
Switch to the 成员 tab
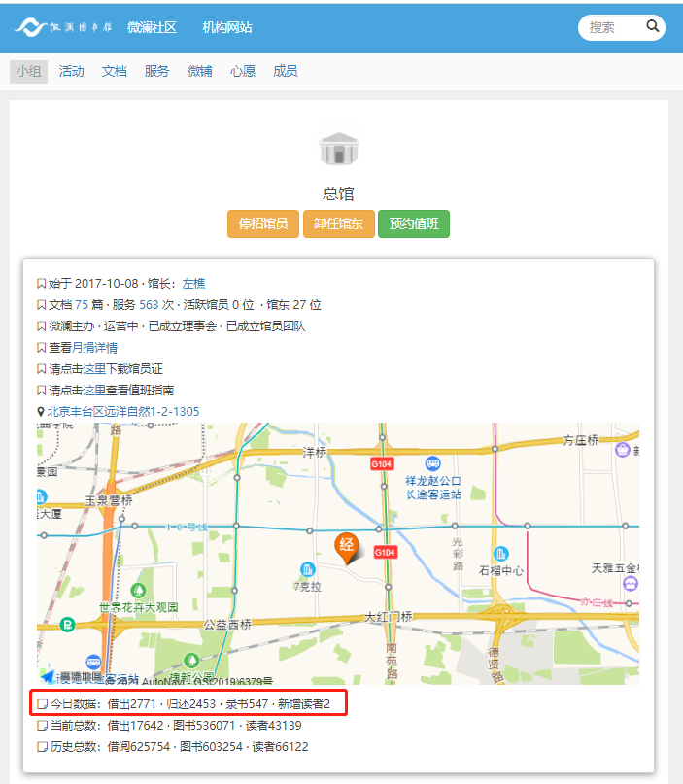pos(285,71)
